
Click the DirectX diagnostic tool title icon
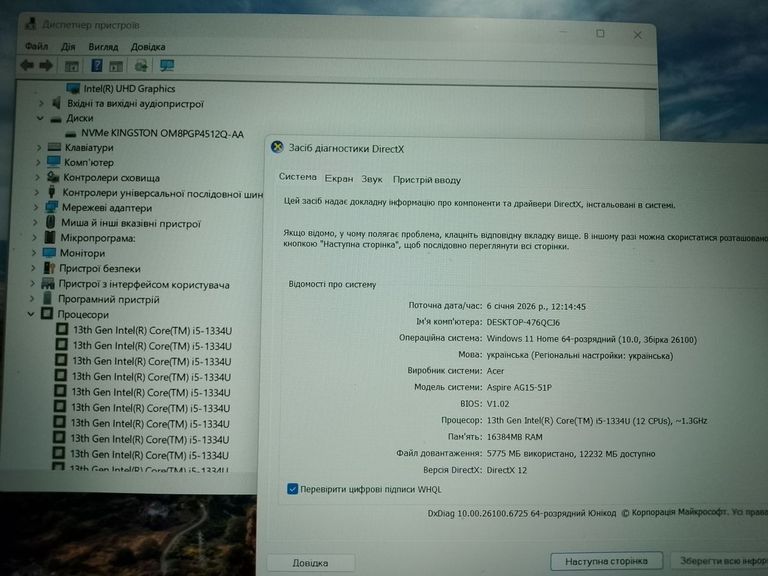[277, 147]
